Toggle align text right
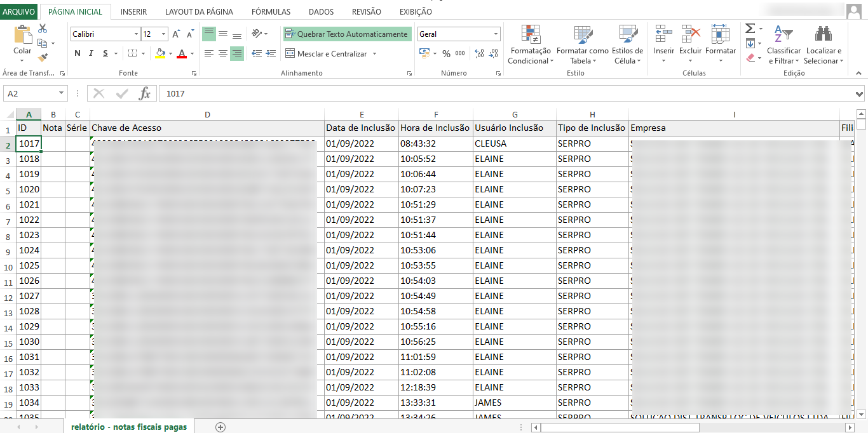The width and height of the screenshot is (868, 433). [237, 53]
